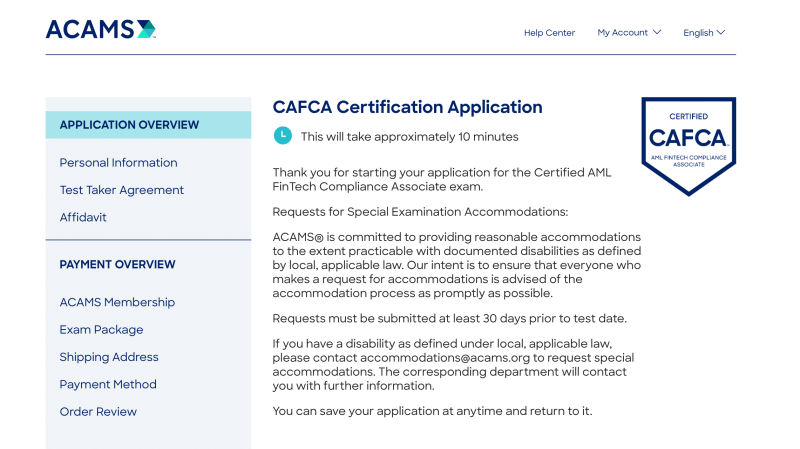
Task: Navigate to the Affidavit step
Action: [x=83, y=217]
